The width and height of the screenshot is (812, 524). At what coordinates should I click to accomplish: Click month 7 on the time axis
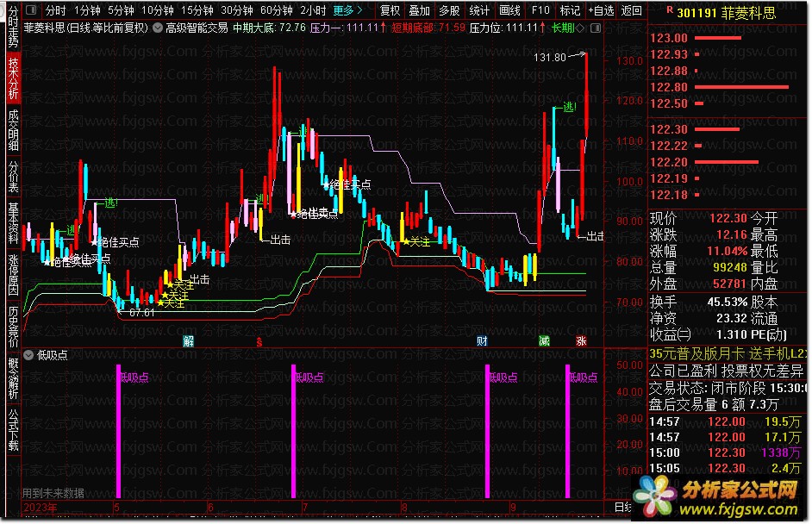coord(305,508)
